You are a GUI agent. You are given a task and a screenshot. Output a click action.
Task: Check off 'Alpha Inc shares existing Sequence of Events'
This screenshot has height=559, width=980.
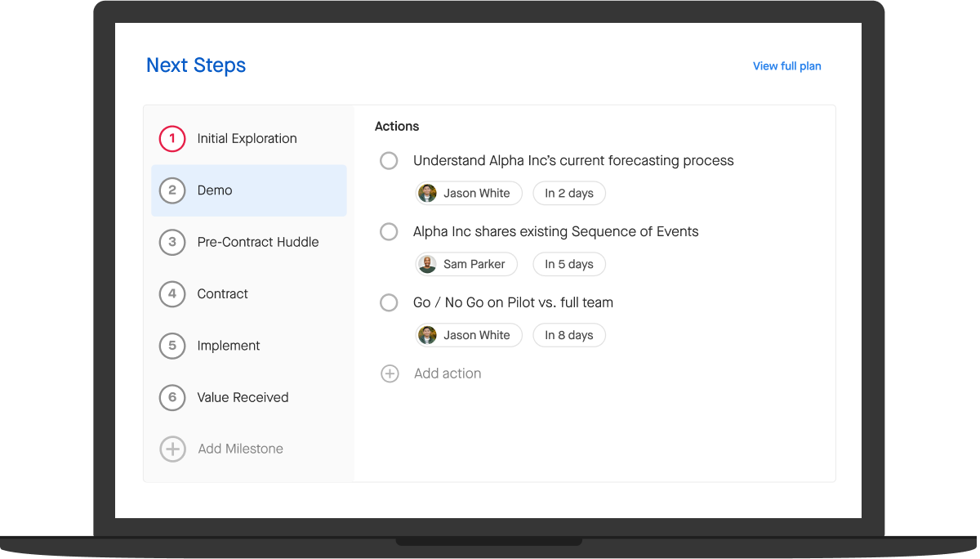click(389, 232)
